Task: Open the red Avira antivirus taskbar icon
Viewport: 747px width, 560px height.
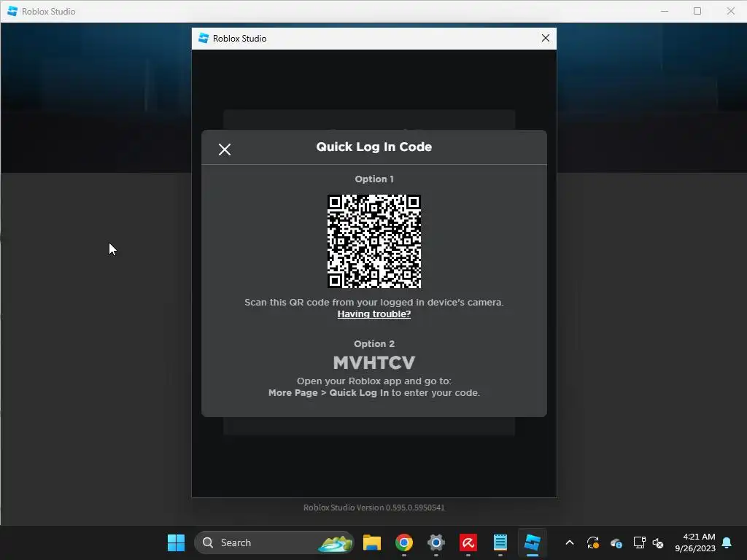Action: 468,542
